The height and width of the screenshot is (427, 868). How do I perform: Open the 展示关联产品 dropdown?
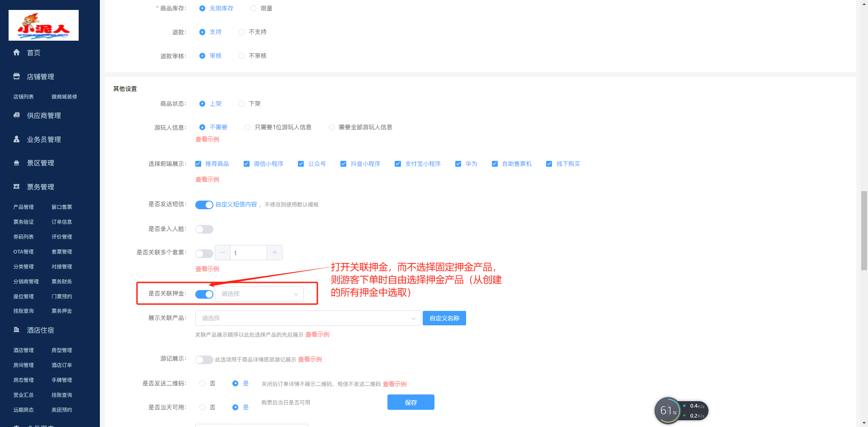click(x=308, y=318)
